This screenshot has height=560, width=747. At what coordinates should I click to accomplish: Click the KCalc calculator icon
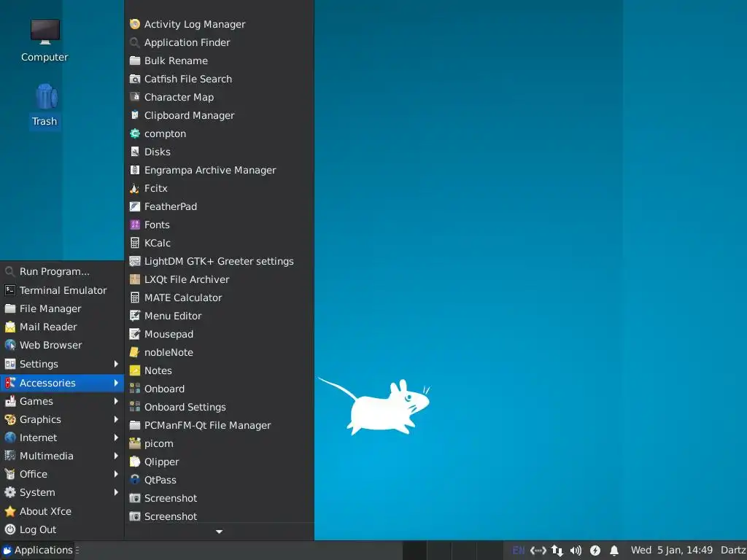pyautogui.click(x=135, y=243)
